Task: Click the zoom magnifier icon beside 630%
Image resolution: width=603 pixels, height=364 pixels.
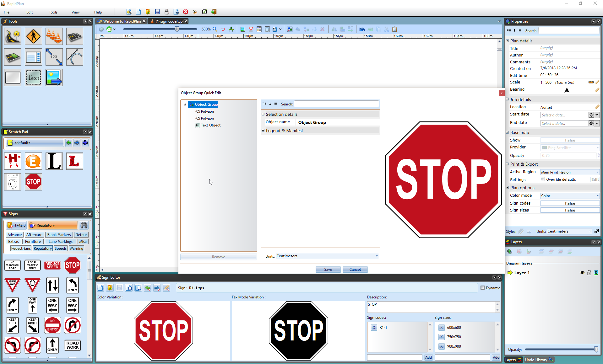Action: (215, 29)
